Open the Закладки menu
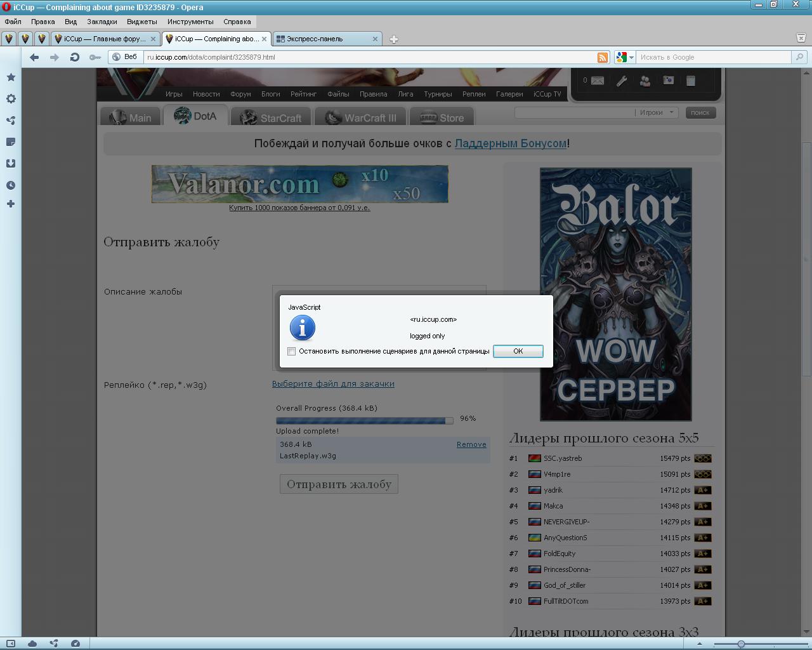 (102, 22)
